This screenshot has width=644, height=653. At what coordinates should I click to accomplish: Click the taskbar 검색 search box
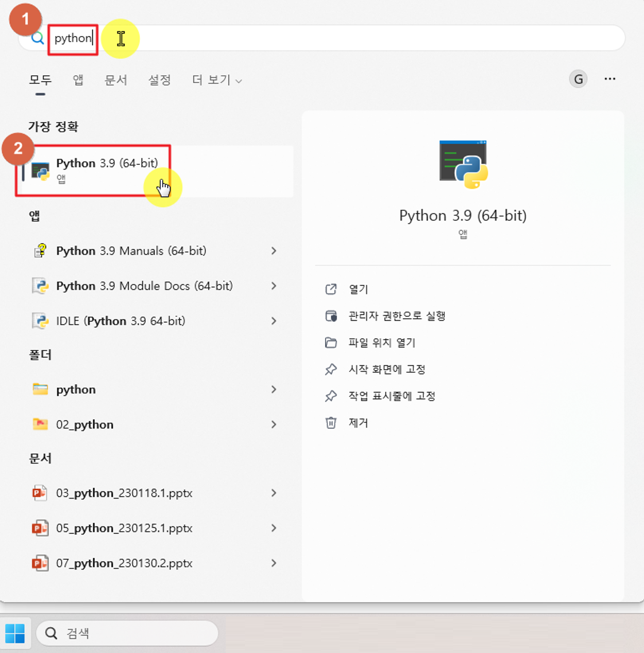(127, 633)
